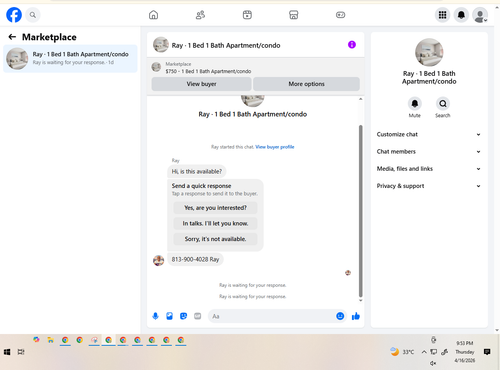The width and height of the screenshot is (500, 370).
Task: Open File Explorer from the taskbar
Action: point(51,340)
